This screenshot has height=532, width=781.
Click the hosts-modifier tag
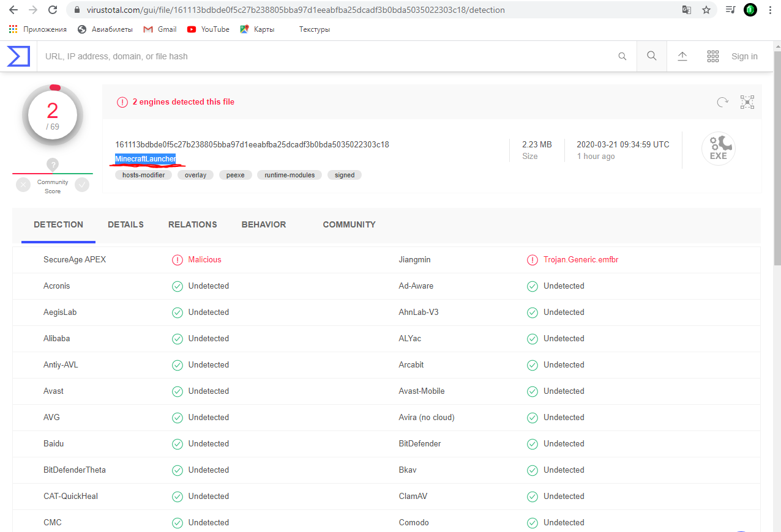click(143, 175)
